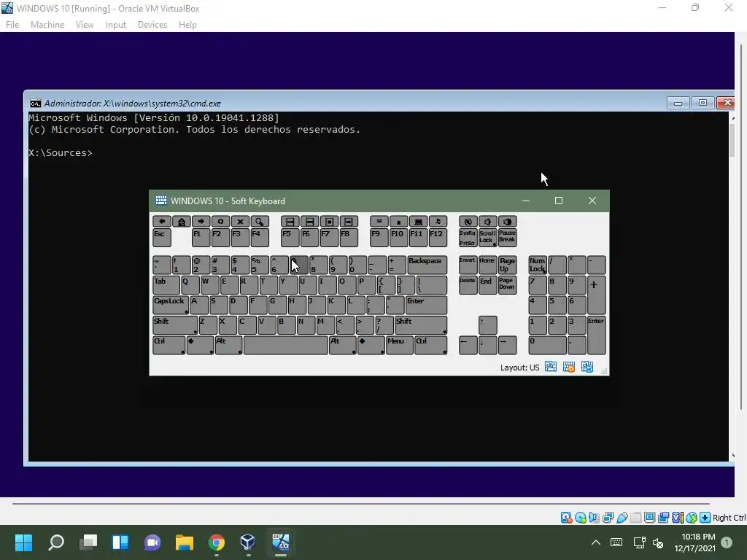Click the shared folders status icon
Viewport: 747px width, 560px height.
click(635, 518)
